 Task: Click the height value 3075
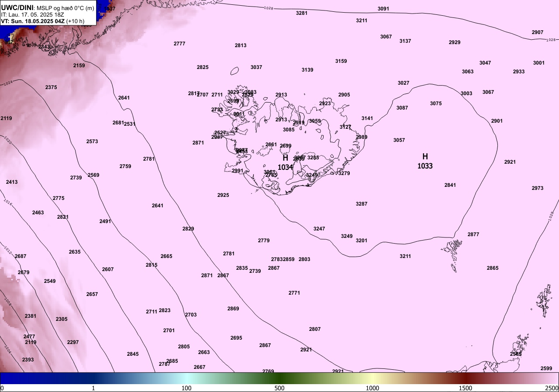436,103
